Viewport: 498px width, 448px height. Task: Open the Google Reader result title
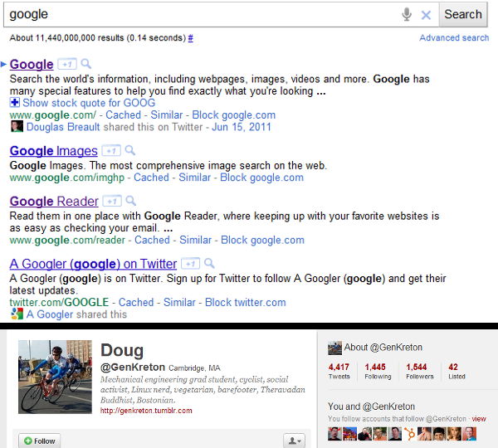pos(54,202)
